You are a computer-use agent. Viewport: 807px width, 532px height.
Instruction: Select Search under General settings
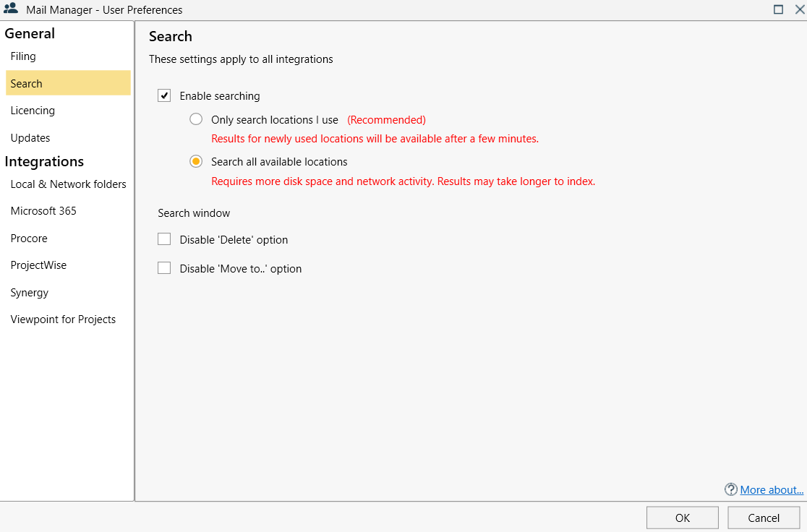tap(26, 83)
